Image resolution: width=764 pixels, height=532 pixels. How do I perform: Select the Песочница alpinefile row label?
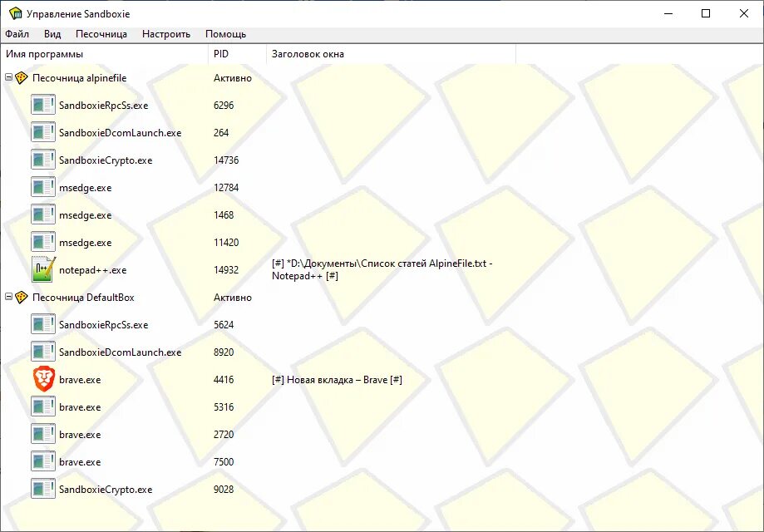pyautogui.click(x=80, y=78)
